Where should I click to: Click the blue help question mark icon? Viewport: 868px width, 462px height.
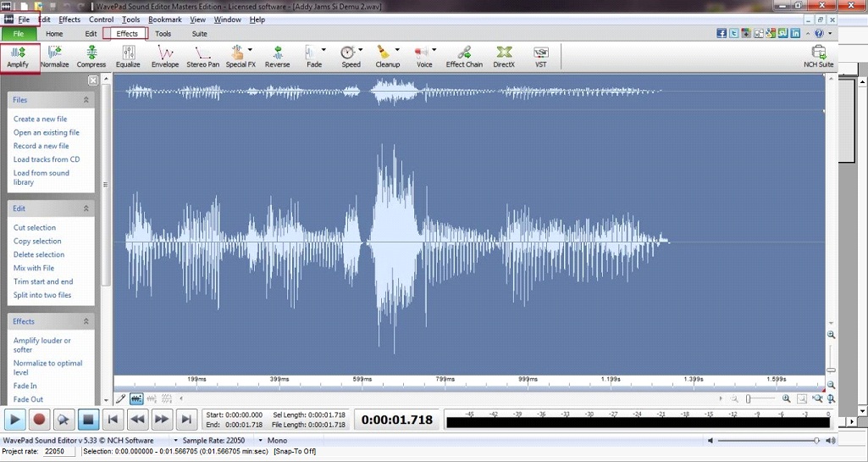coord(819,33)
